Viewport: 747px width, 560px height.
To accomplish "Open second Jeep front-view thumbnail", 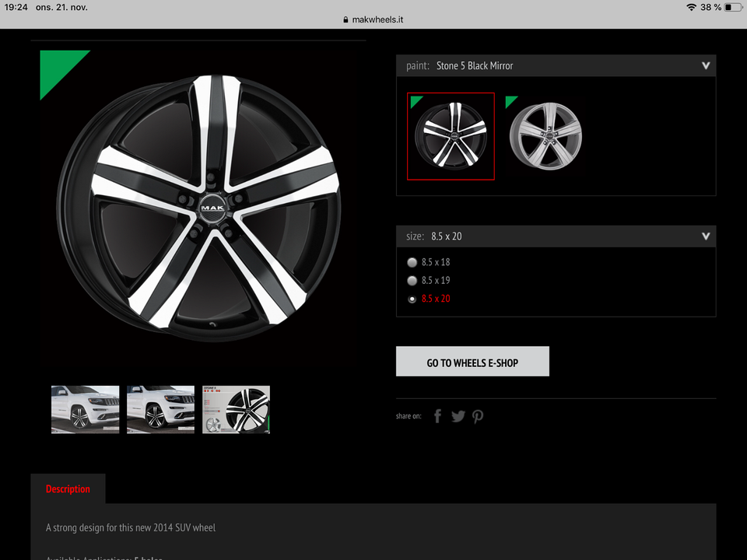I will tap(160, 410).
